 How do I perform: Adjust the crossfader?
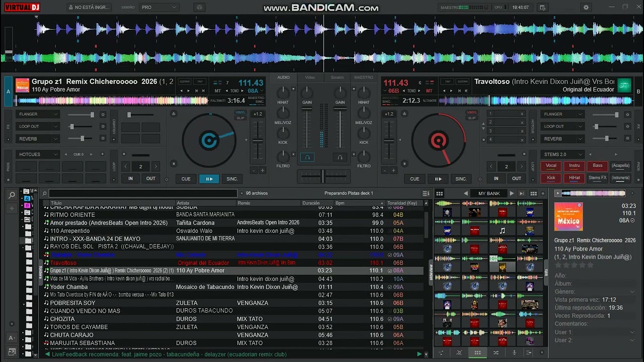324,176
